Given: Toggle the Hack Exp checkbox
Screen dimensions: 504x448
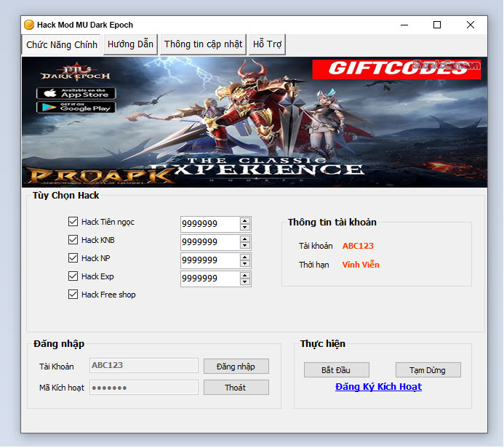Looking at the screenshot, I should pos(73,276).
